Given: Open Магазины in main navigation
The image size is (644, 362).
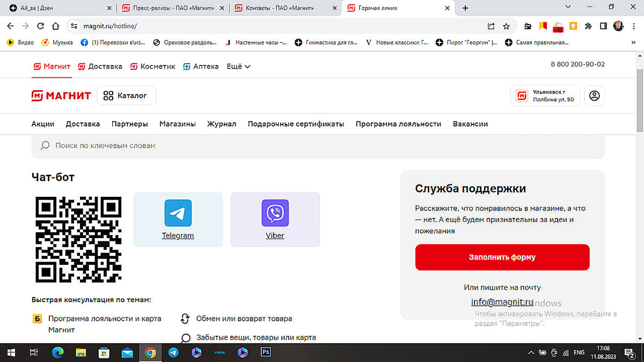Looking at the screenshot, I should (x=178, y=124).
